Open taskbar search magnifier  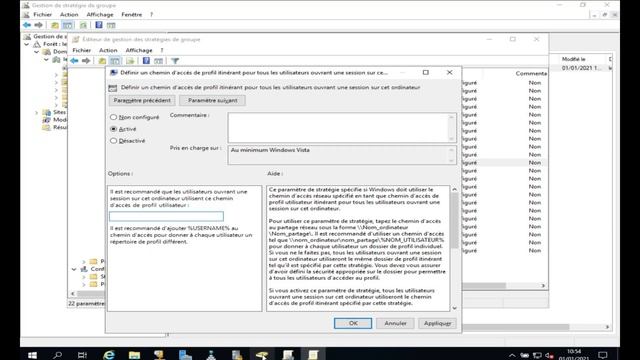58,355
